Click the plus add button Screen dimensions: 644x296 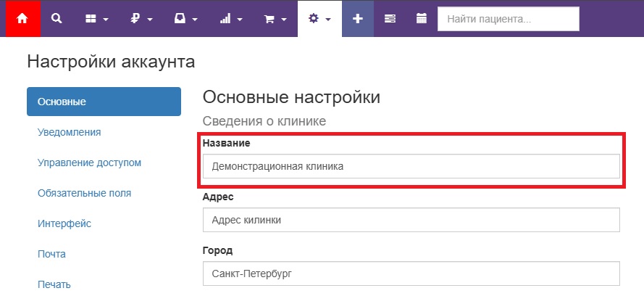point(358,19)
